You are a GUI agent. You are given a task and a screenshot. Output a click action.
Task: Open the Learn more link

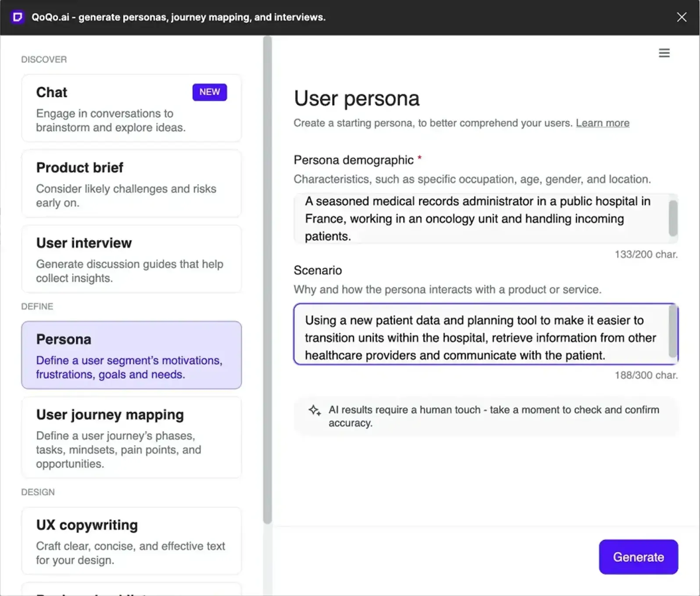603,123
